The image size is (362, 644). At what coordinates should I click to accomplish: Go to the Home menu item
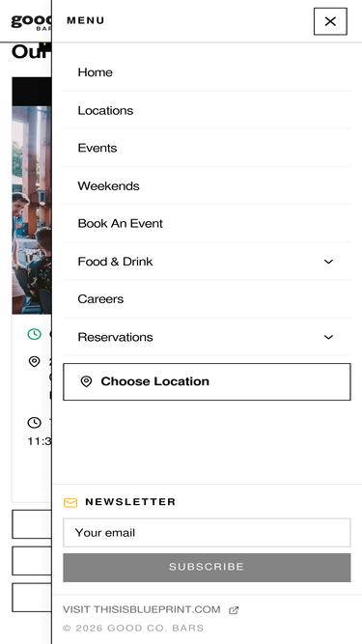pyautogui.click(x=207, y=72)
